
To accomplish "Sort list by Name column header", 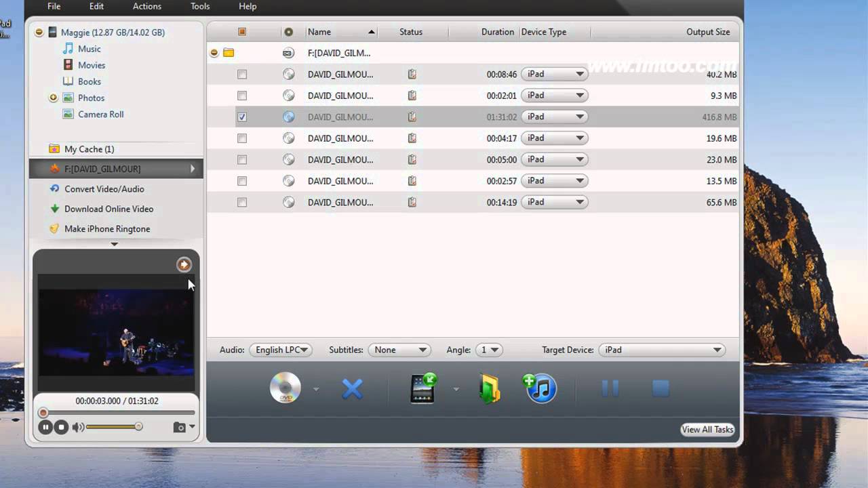I will coord(340,32).
